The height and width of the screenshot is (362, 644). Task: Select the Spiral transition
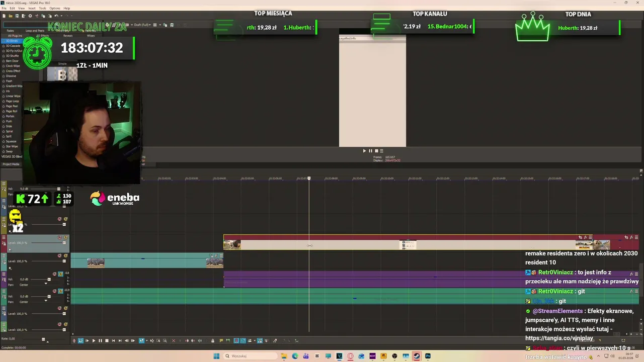click(9, 131)
